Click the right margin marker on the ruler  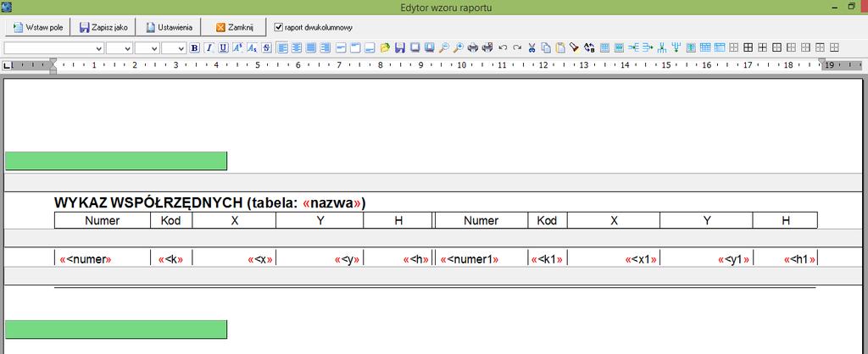coord(822,63)
